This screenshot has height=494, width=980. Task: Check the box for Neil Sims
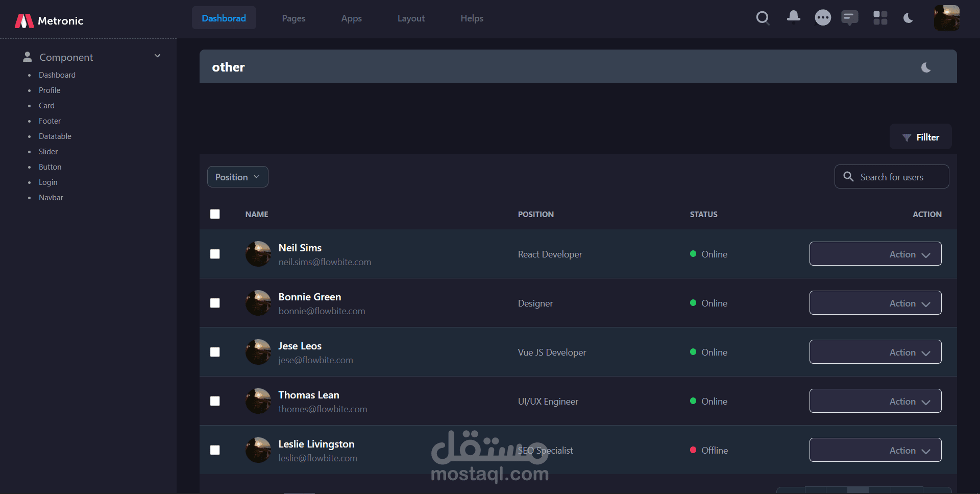[x=215, y=254]
